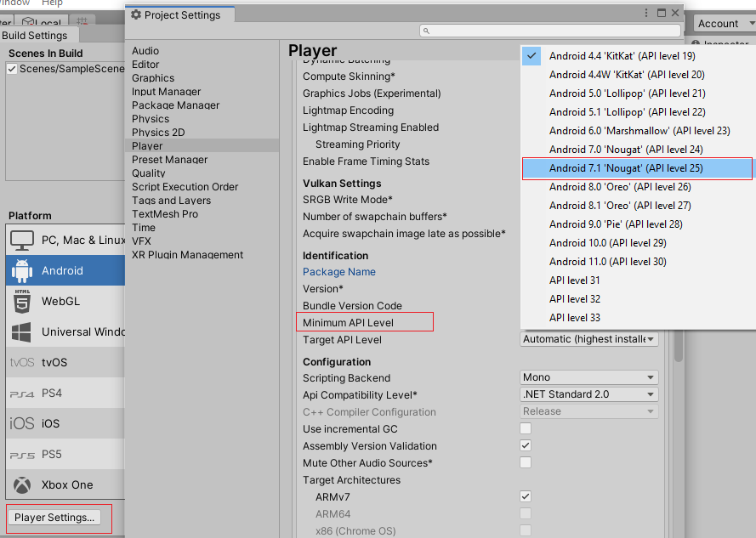The height and width of the screenshot is (538, 756).
Task: Click the iOS platform icon
Action: 22,423
